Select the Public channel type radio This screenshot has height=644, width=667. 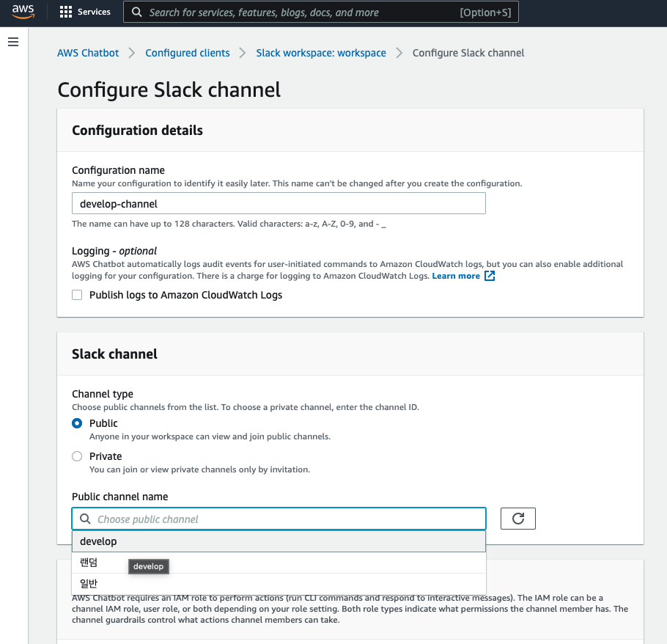click(77, 423)
